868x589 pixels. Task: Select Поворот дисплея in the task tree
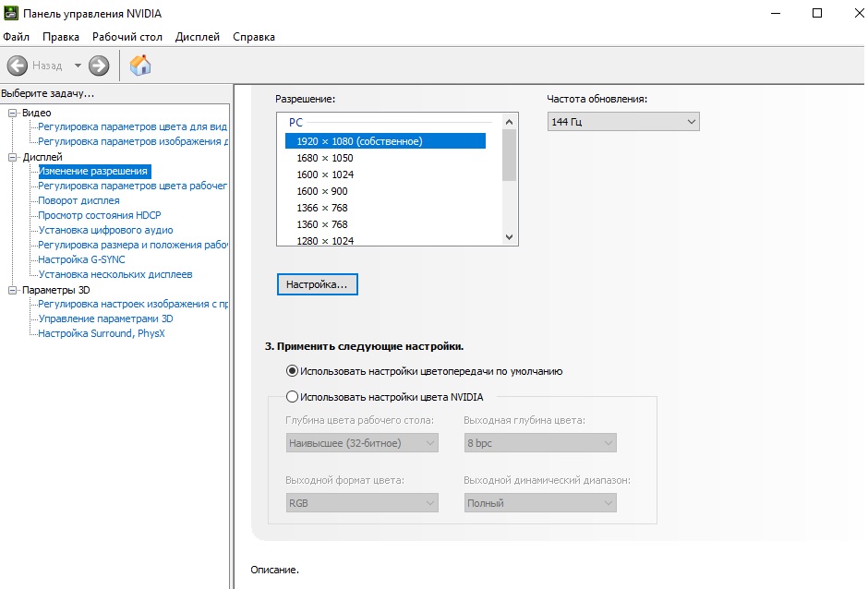[x=78, y=200]
